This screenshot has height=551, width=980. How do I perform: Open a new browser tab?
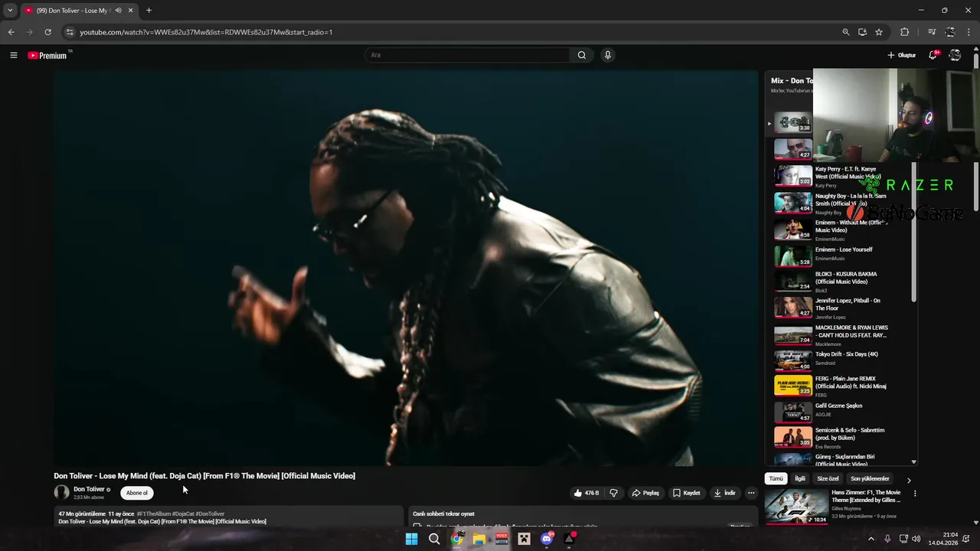(x=149, y=11)
